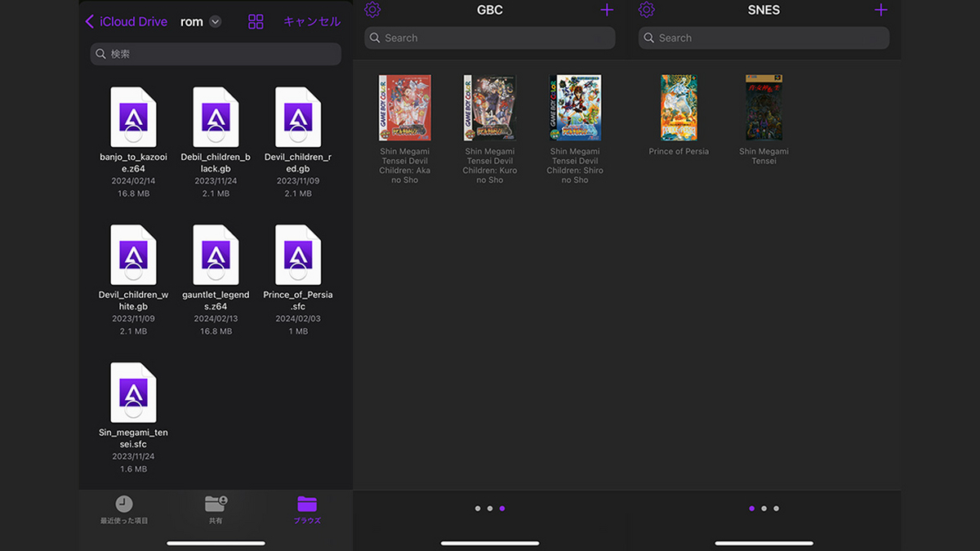
Task: Add a game with GBC plus icon
Action: coord(607,10)
